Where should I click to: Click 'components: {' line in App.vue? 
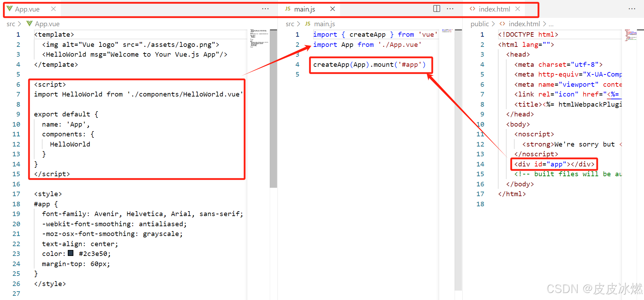coord(68,134)
